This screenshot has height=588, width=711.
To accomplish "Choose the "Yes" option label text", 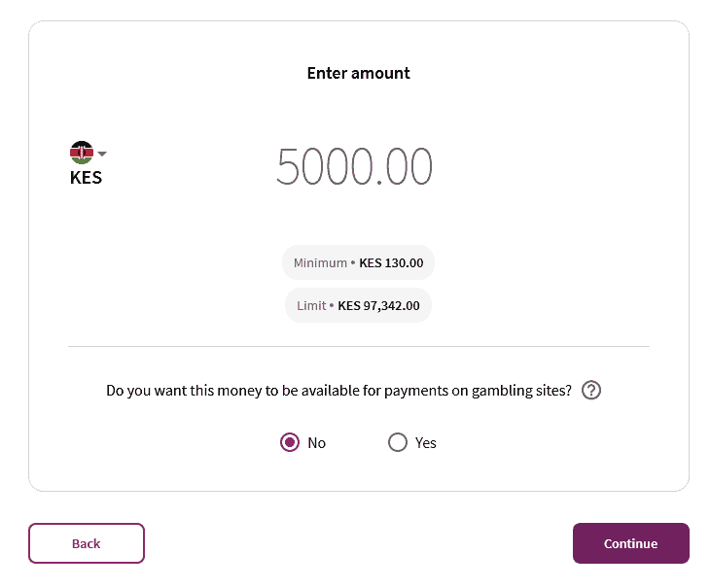I will point(426,443).
